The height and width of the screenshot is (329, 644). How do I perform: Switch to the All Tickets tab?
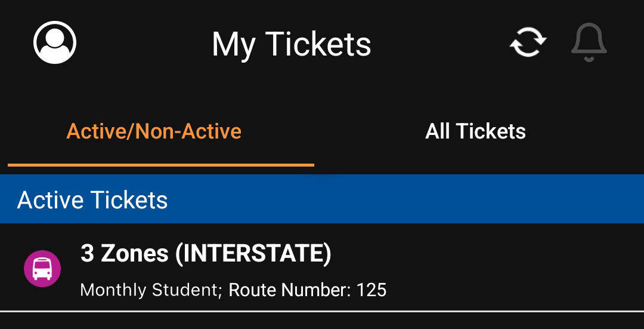click(475, 131)
